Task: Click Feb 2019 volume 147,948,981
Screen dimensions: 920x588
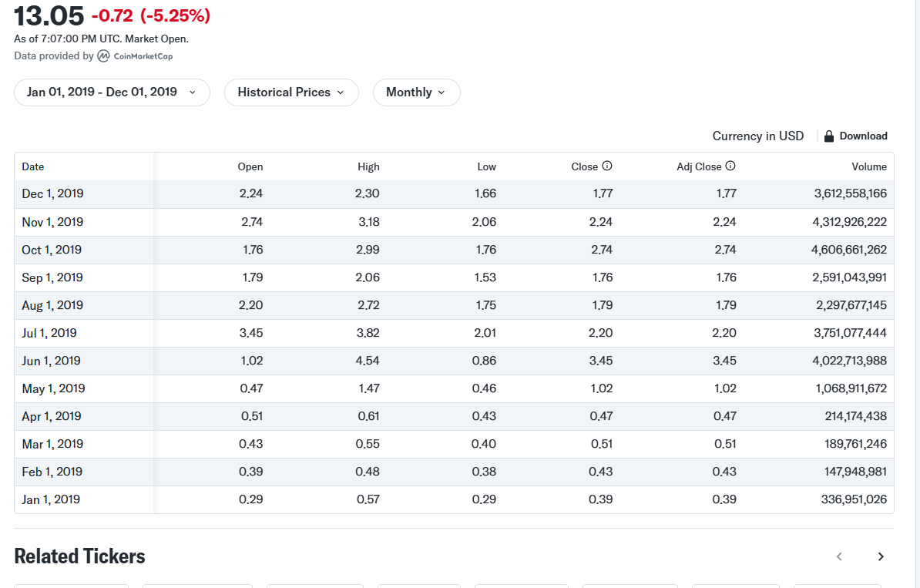Action: [x=856, y=472]
